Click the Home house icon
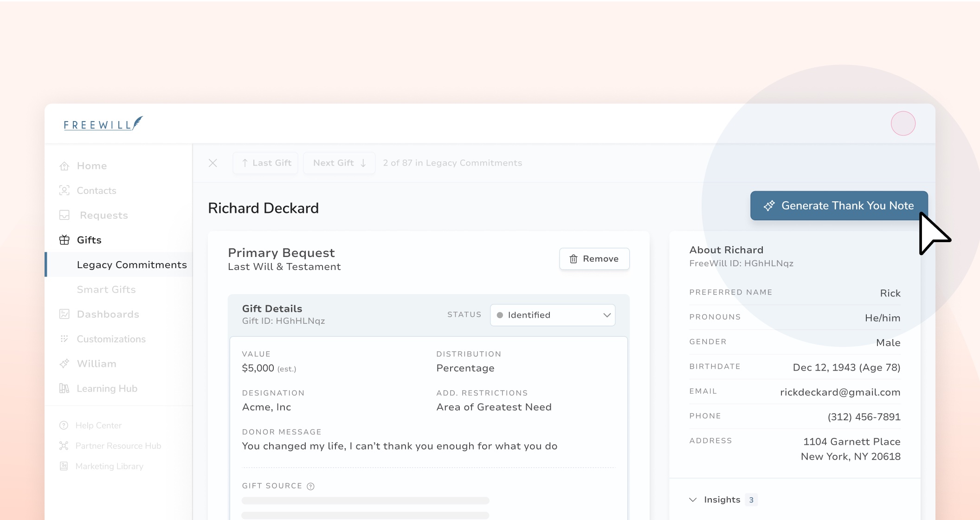This screenshot has width=980, height=520. [64, 166]
